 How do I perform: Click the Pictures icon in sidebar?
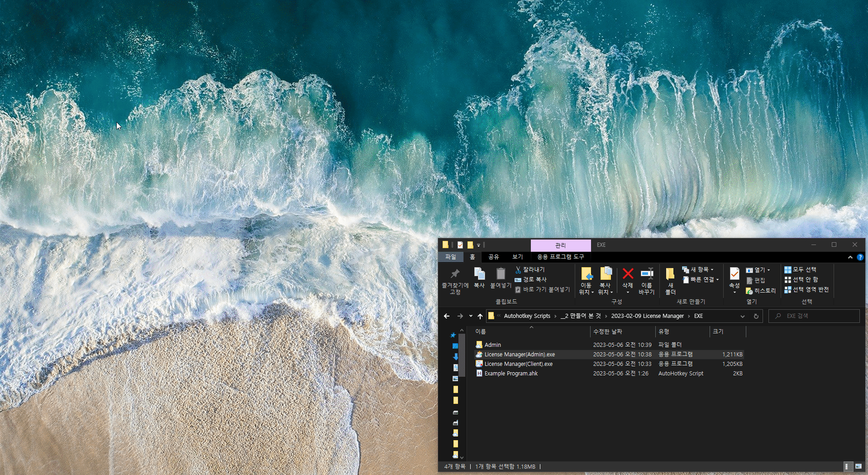pyautogui.click(x=456, y=379)
